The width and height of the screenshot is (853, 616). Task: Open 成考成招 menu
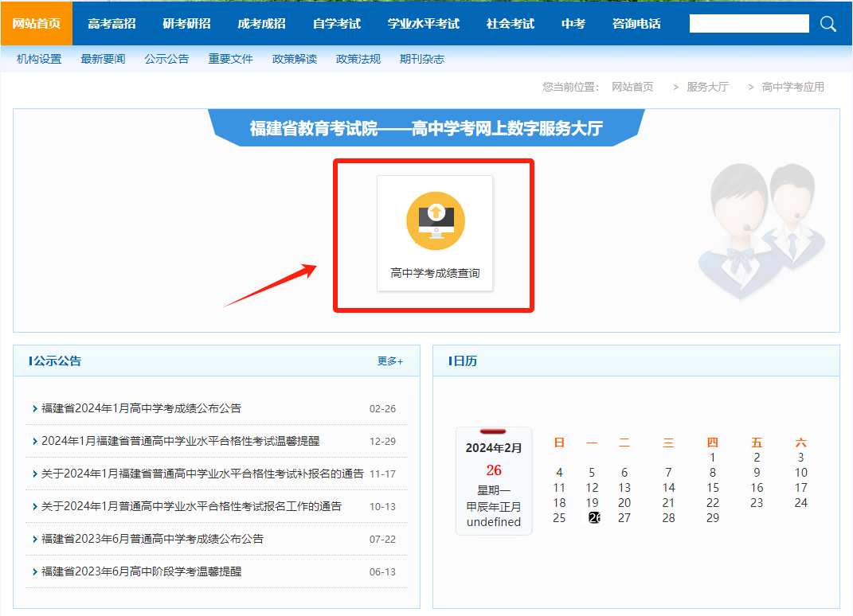coord(262,23)
